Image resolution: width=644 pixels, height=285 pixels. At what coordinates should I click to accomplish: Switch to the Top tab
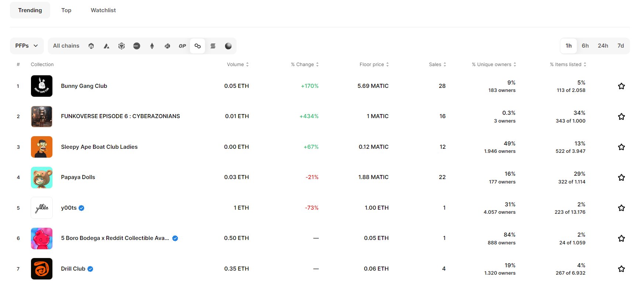[66, 10]
